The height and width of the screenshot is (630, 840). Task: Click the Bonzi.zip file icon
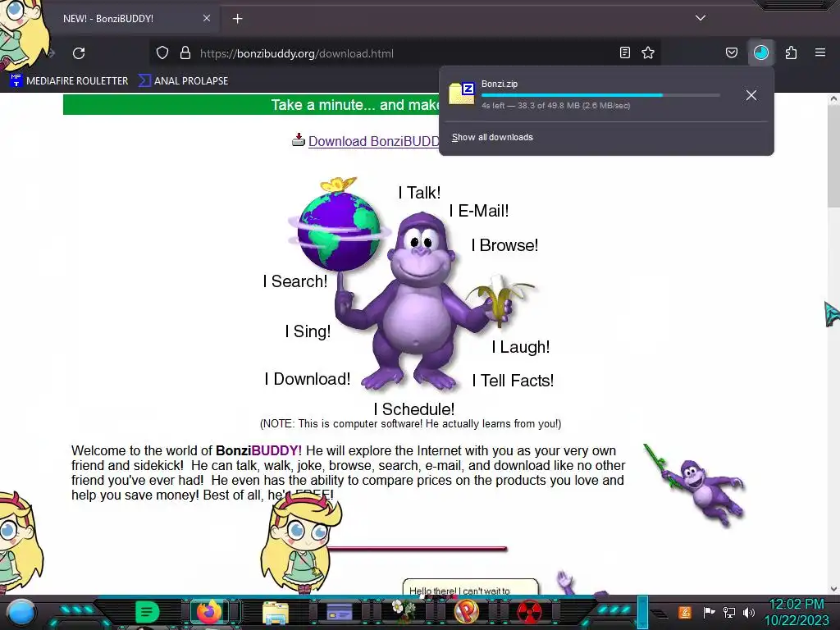pyautogui.click(x=461, y=94)
